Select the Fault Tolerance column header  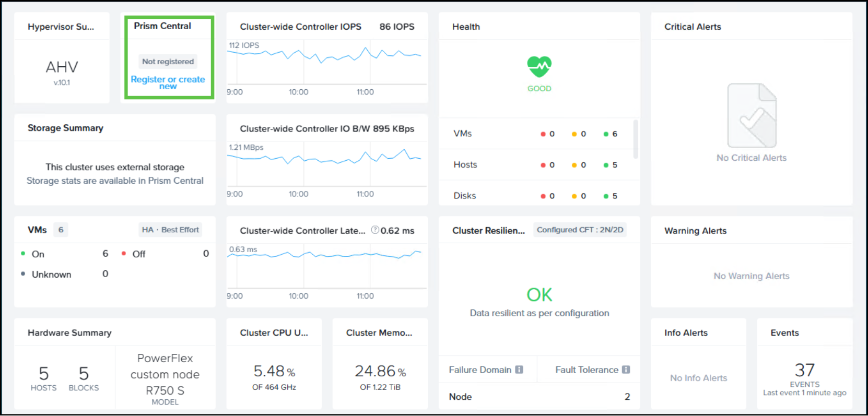coord(592,370)
